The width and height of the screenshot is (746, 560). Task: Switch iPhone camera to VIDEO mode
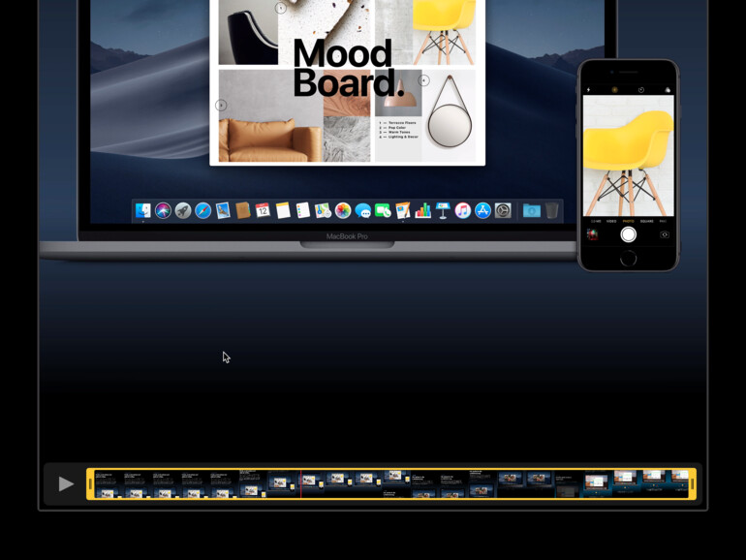tap(611, 221)
